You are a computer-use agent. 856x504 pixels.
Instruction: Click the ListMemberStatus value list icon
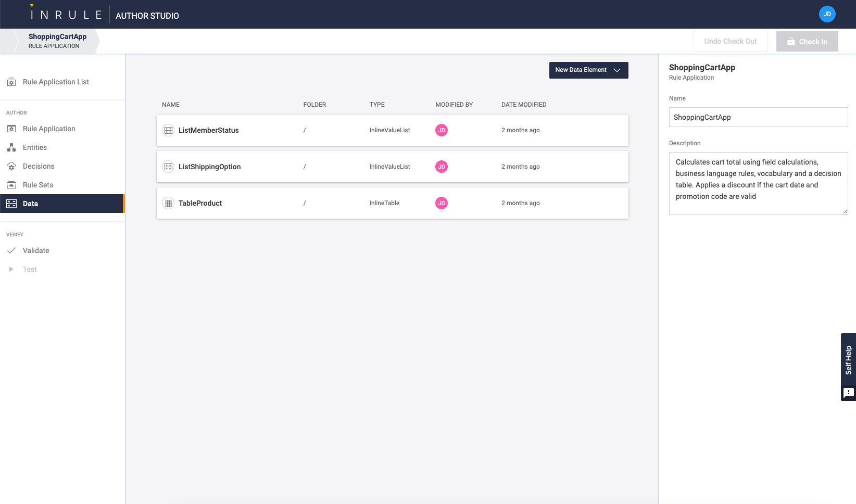click(168, 131)
